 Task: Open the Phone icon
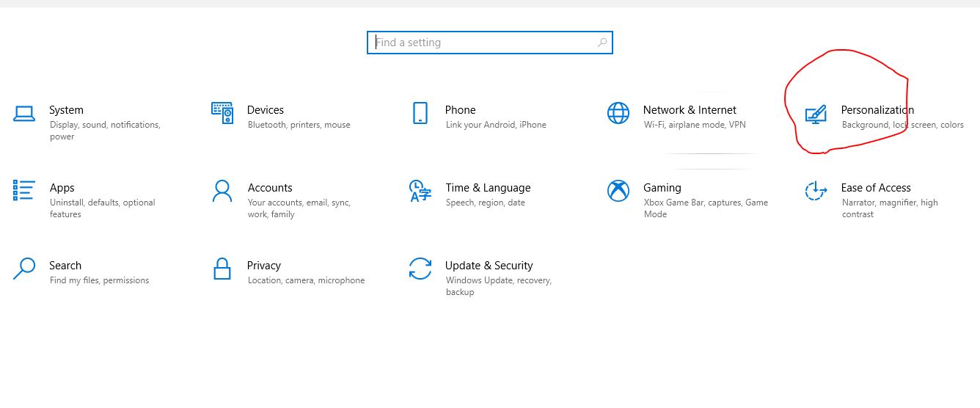click(x=420, y=113)
